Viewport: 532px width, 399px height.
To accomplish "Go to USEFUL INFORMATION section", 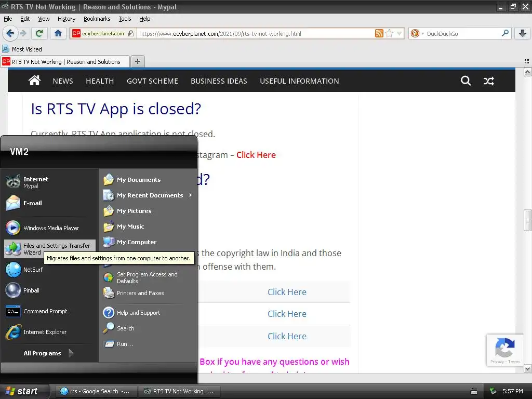I will (x=299, y=81).
